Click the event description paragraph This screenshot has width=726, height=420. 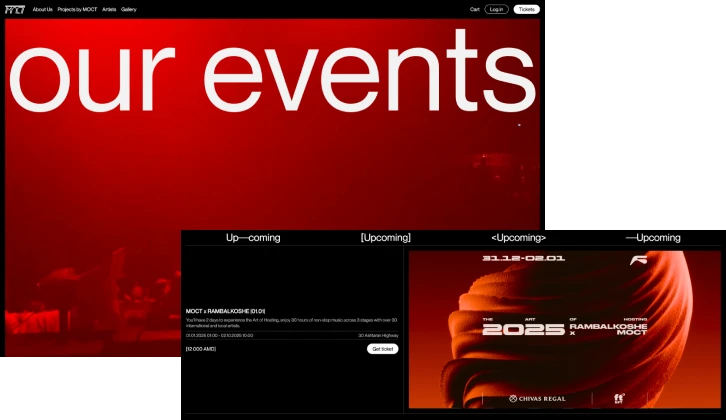pos(291,323)
